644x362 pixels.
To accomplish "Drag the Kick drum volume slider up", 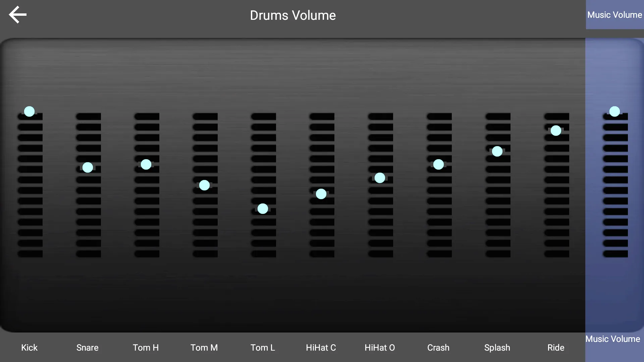I will 29,111.
